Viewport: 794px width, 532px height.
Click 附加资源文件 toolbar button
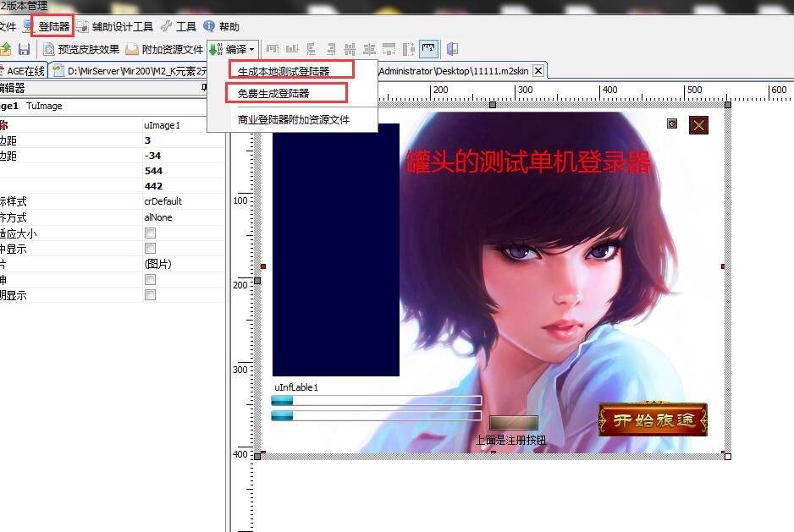[x=164, y=49]
